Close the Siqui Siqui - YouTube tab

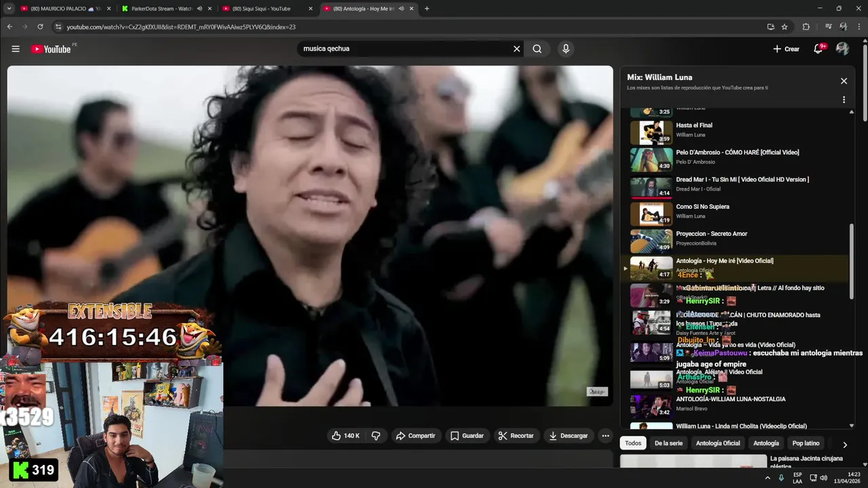coord(311,9)
